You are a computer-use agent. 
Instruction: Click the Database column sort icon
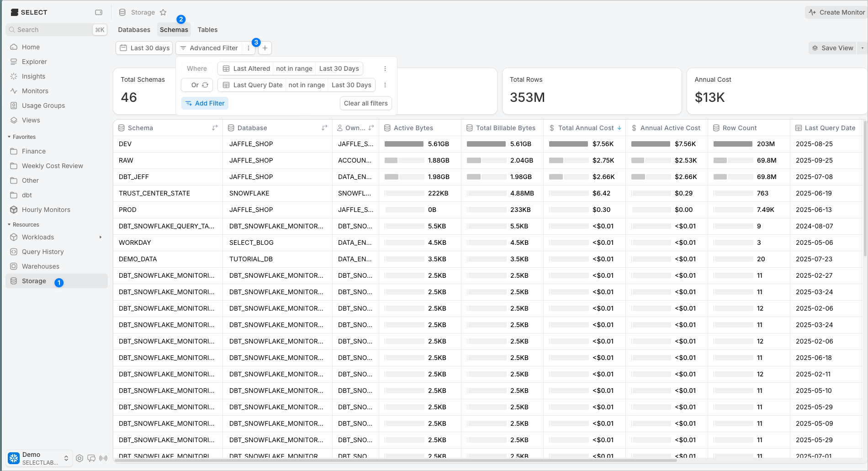click(324, 128)
